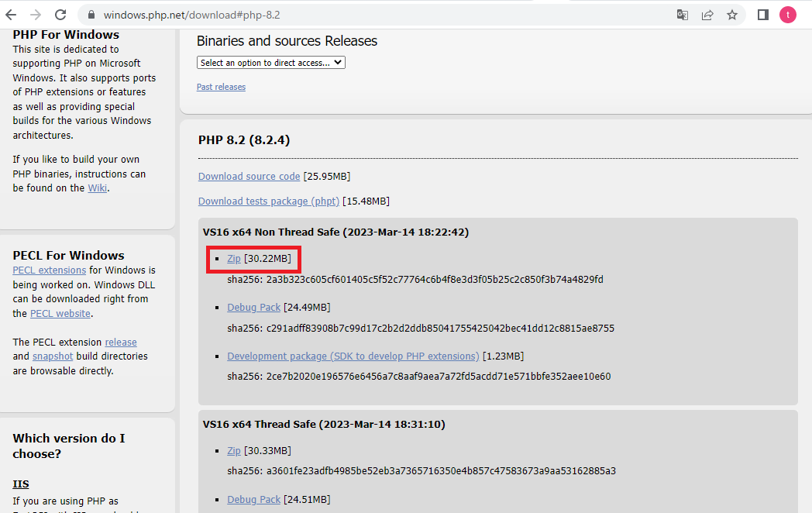Download tests package (phpt)
812x513 pixels.
[269, 201]
